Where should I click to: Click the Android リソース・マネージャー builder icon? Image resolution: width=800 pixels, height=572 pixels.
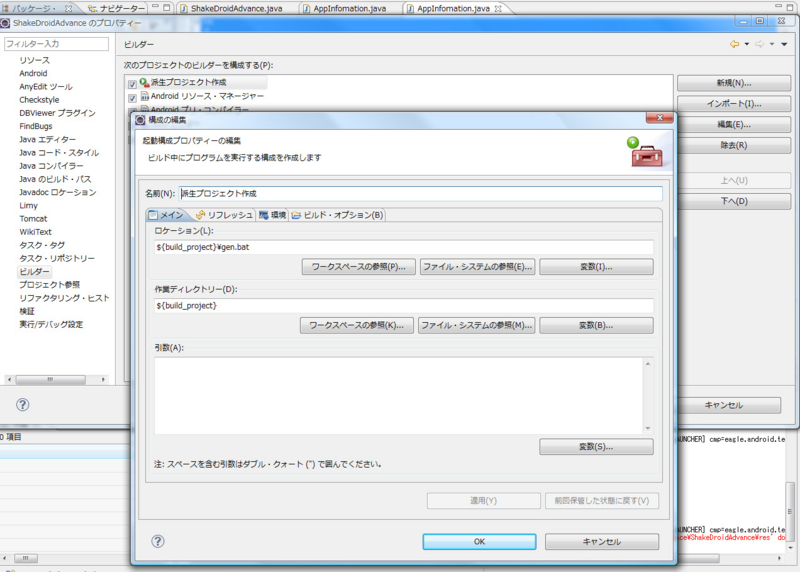click(x=144, y=96)
